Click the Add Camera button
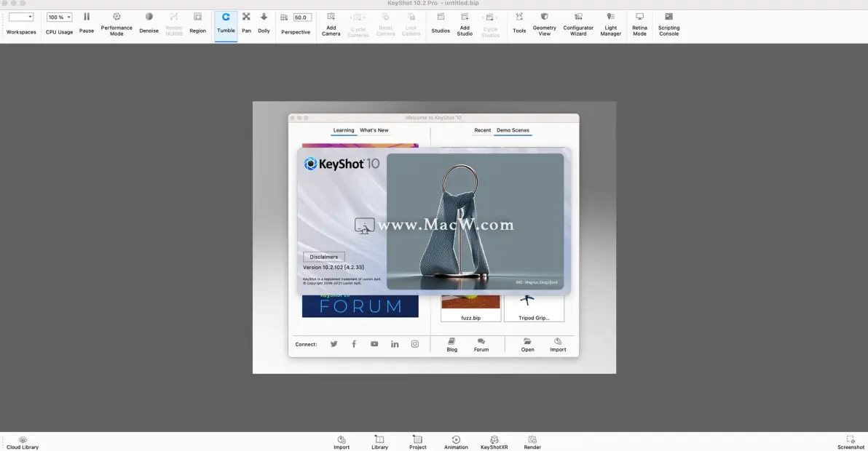 (x=331, y=24)
